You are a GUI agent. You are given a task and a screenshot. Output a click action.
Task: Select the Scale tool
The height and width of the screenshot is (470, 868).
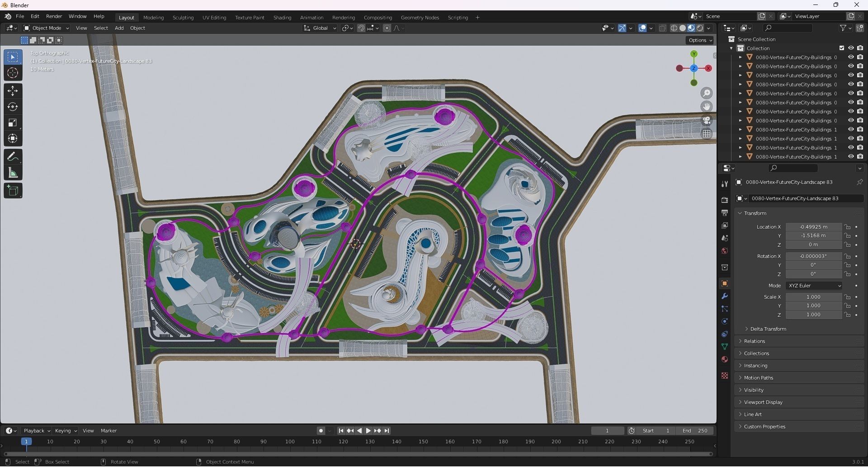point(13,122)
